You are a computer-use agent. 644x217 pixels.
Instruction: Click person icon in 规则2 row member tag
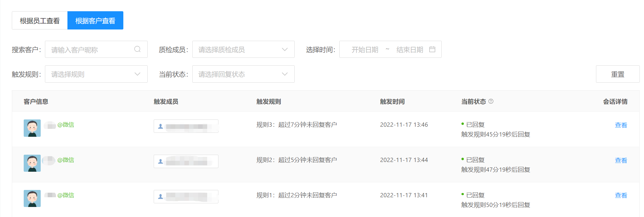(161, 162)
